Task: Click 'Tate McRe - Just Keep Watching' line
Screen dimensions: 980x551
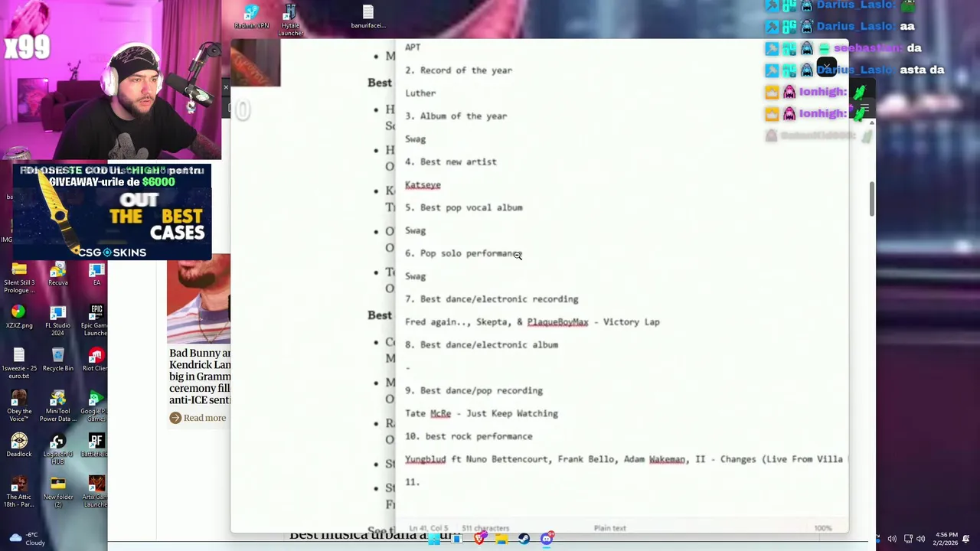Action: 482,414
